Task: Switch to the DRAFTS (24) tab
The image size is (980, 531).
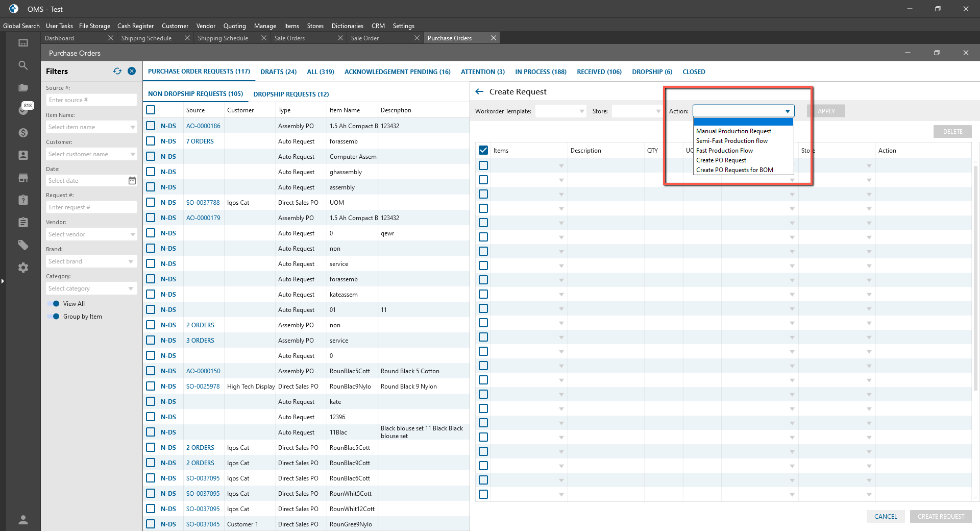Action: (278, 72)
